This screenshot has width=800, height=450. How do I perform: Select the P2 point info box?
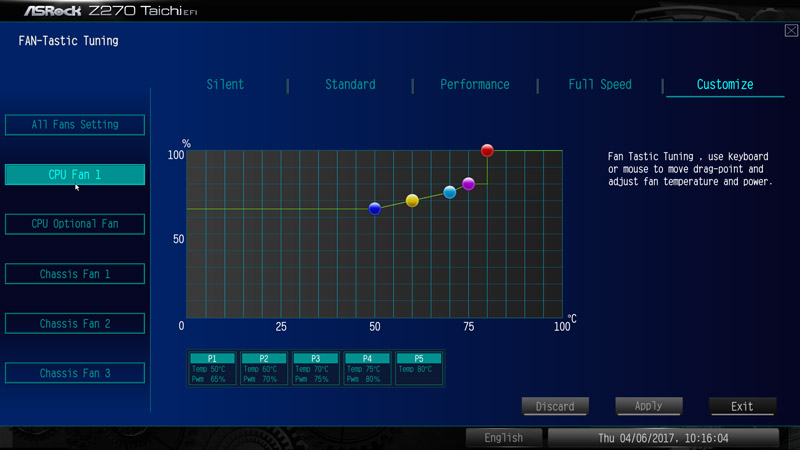(264, 368)
